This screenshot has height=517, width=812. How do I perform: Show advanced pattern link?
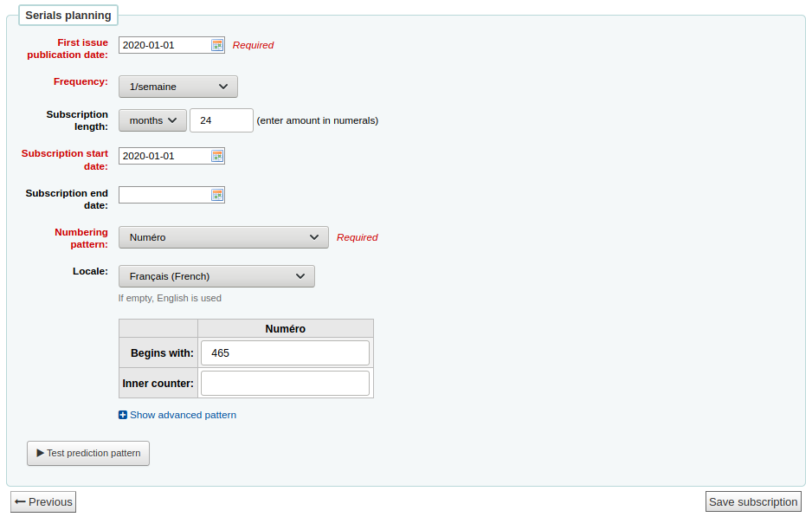(x=183, y=415)
